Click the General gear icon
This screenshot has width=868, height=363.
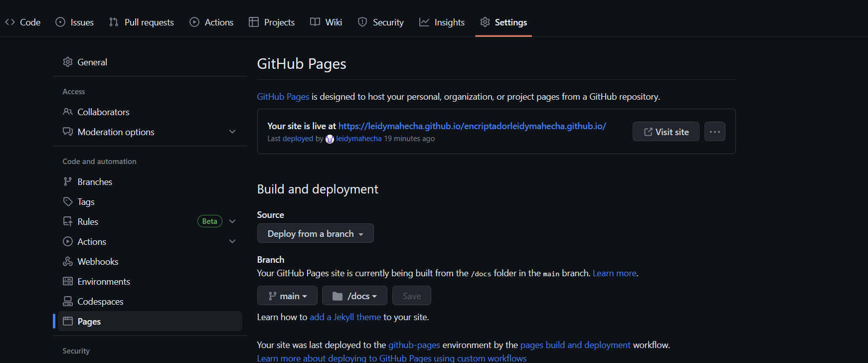point(68,62)
